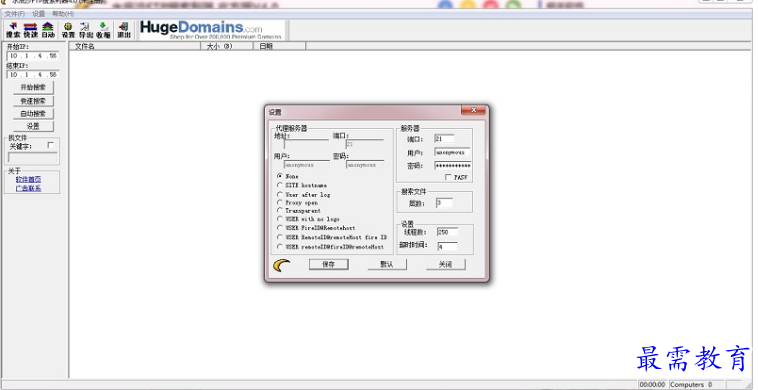This screenshot has width=758, height=390.
Task: Click the 线程数 field showing 250
Action: [x=447, y=232]
